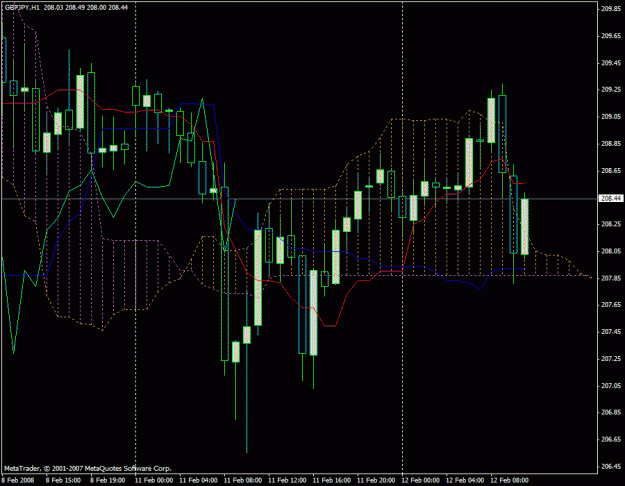Click the 207.05 price axis label

611,386
